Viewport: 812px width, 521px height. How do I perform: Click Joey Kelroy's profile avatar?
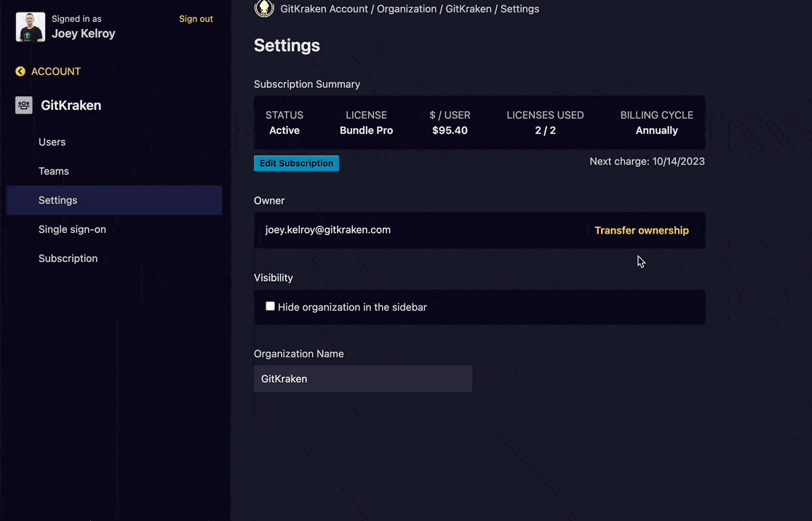pyautogui.click(x=30, y=26)
